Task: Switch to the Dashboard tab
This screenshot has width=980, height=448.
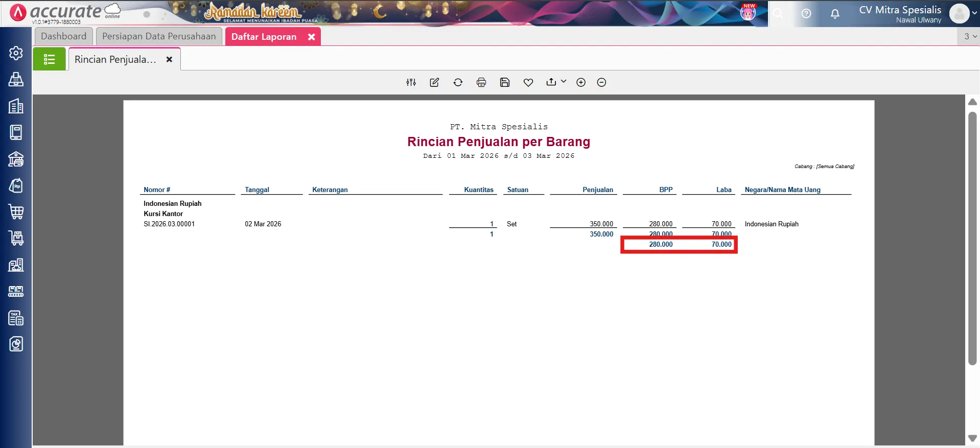Action: click(64, 36)
